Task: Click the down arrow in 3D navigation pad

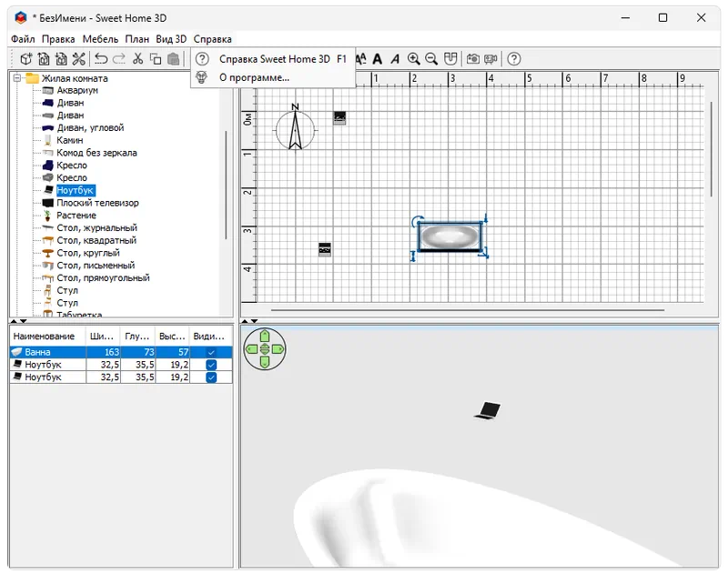Action: (265, 362)
